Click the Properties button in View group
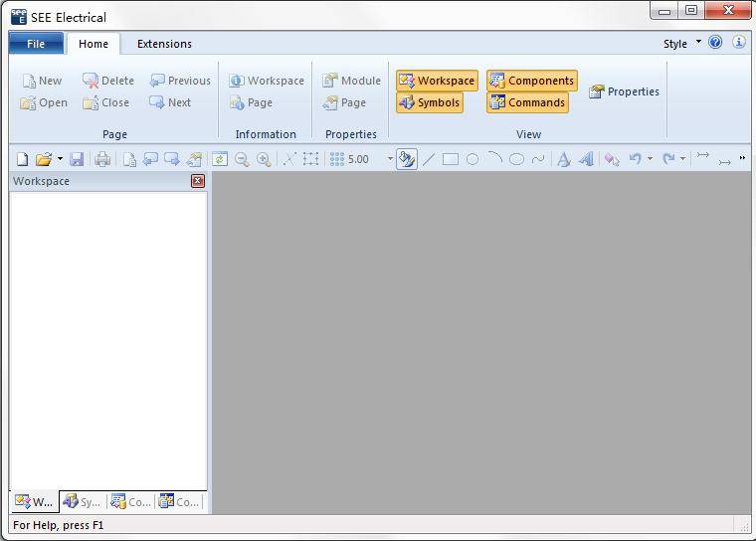756x541 pixels. click(624, 91)
